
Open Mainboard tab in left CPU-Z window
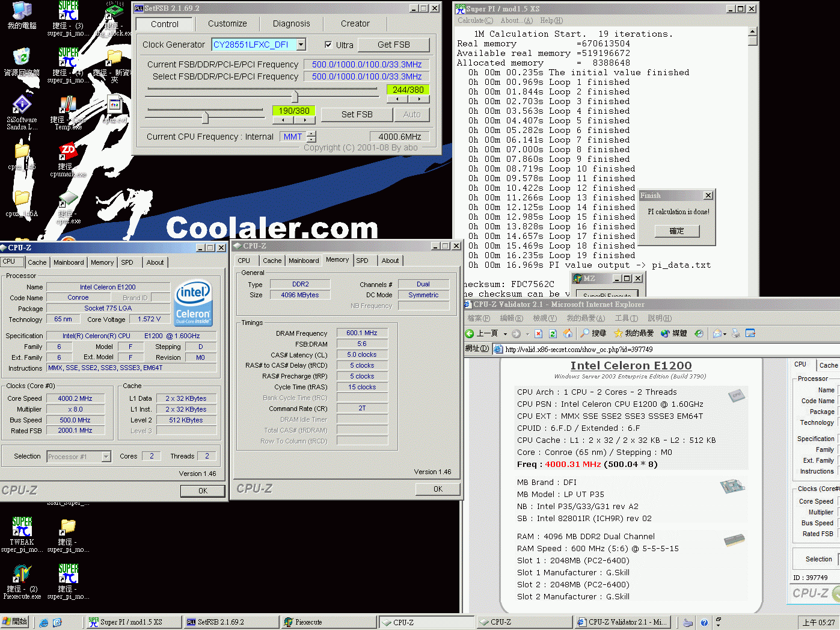click(x=69, y=262)
